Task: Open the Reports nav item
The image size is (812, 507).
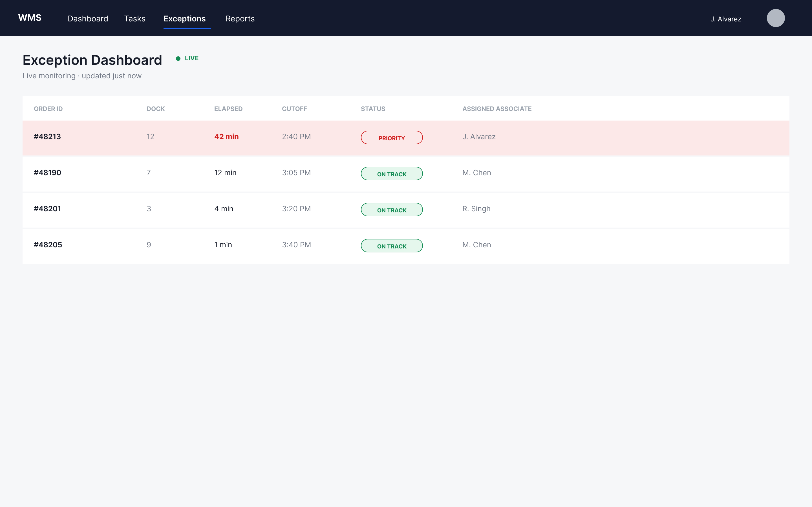Action: point(240,19)
